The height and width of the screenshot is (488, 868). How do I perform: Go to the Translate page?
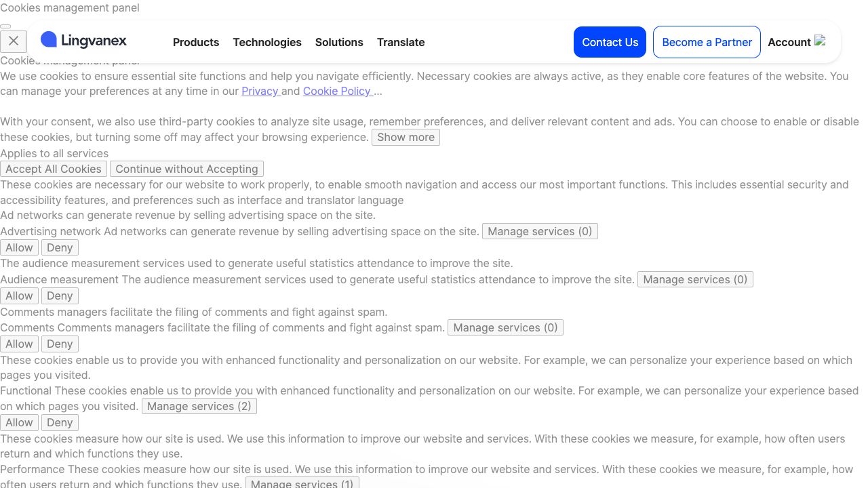[x=401, y=42]
